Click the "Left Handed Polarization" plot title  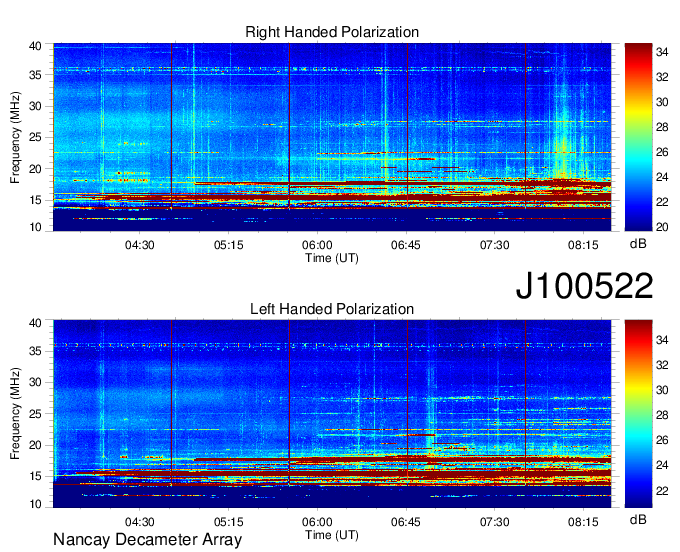click(332, 309)
